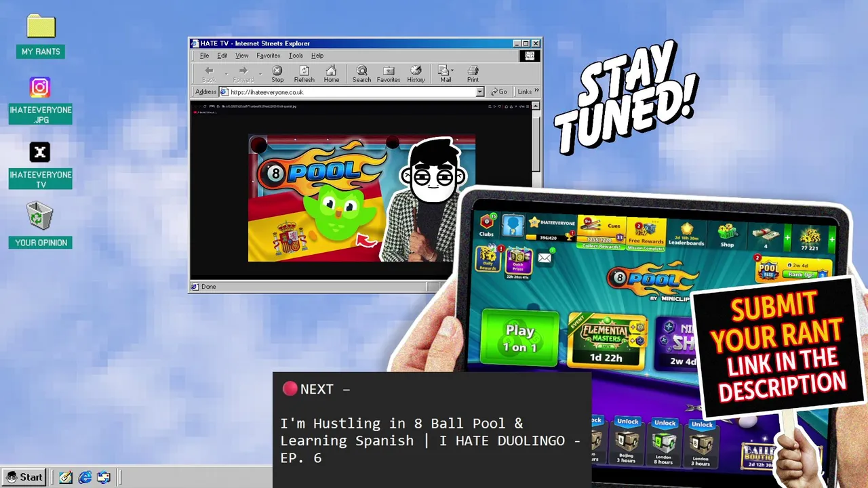Open Favorites folder toolbar button

pyautogui.click(x=389, y=74)
